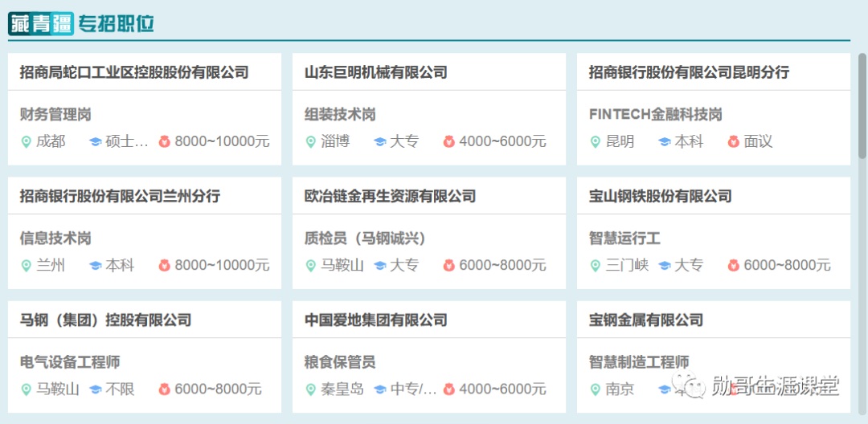
Task: Click education cap icon beside 不限
Action: 95,389
